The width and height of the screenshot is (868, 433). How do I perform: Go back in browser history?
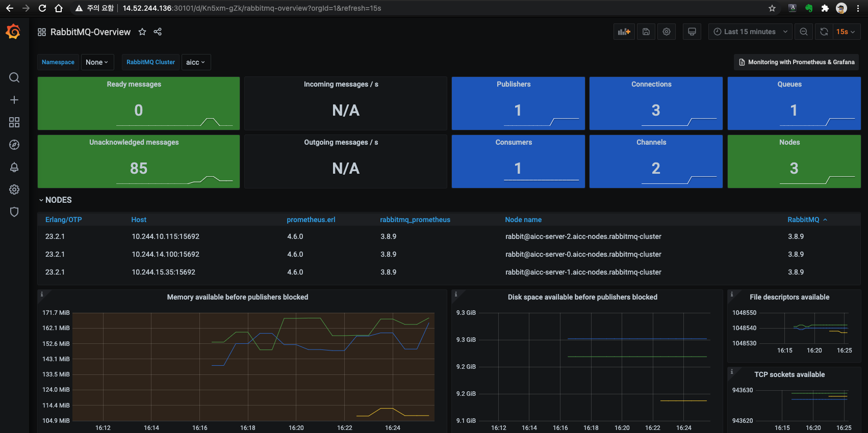[x=10, y=8]
